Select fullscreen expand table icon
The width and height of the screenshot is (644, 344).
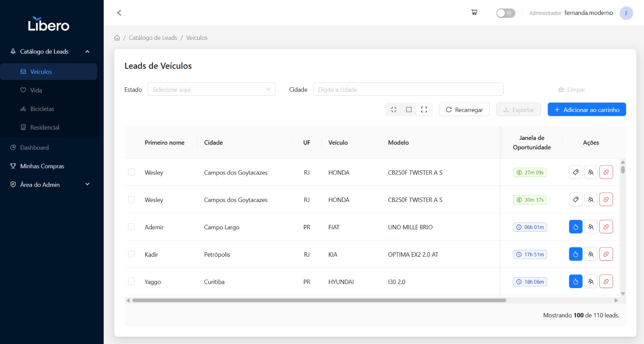pos(424,109)
